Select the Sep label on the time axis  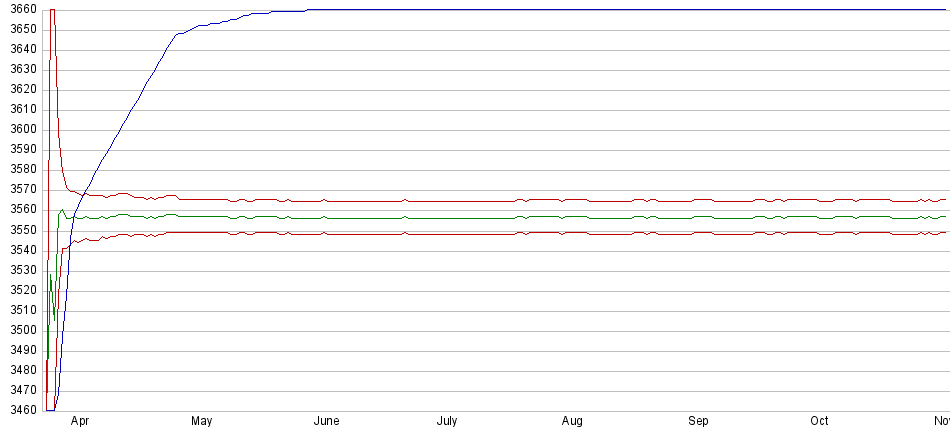click(698, 422)
